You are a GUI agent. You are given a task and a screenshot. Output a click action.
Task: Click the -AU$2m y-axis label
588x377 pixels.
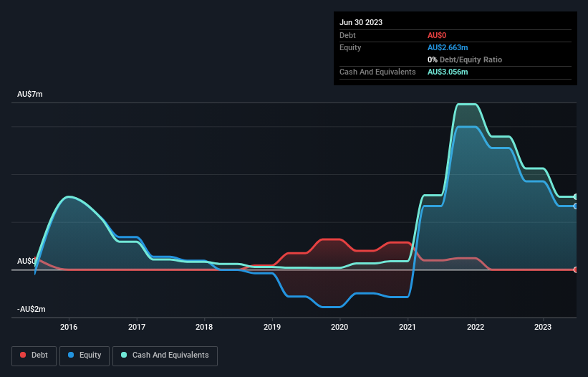click(x=31, y=309)
